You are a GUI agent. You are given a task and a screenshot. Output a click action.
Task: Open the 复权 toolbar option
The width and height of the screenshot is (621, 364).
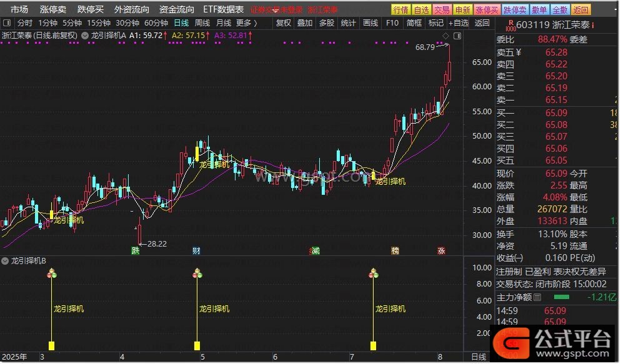[x=284, y=23]
